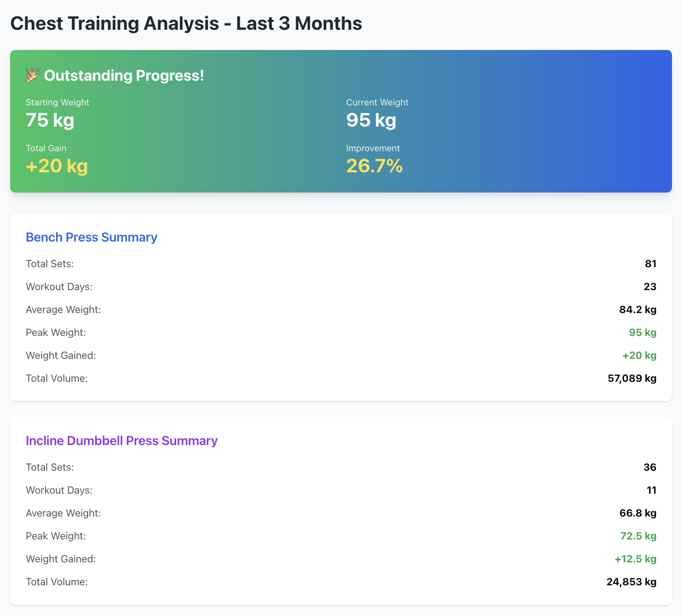Click the Weight Gained +12.5 kg value
Image resolution: width=683 pixels, height=616 pixels.
click(635, 559)
